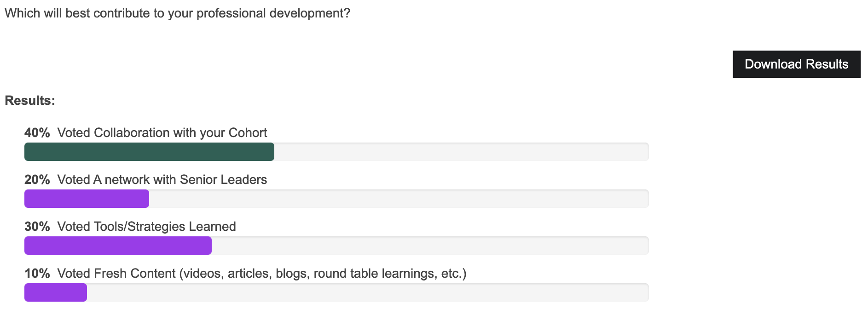Select the Voted Fresh Content label text
The image size is (868, 309).
116,274
